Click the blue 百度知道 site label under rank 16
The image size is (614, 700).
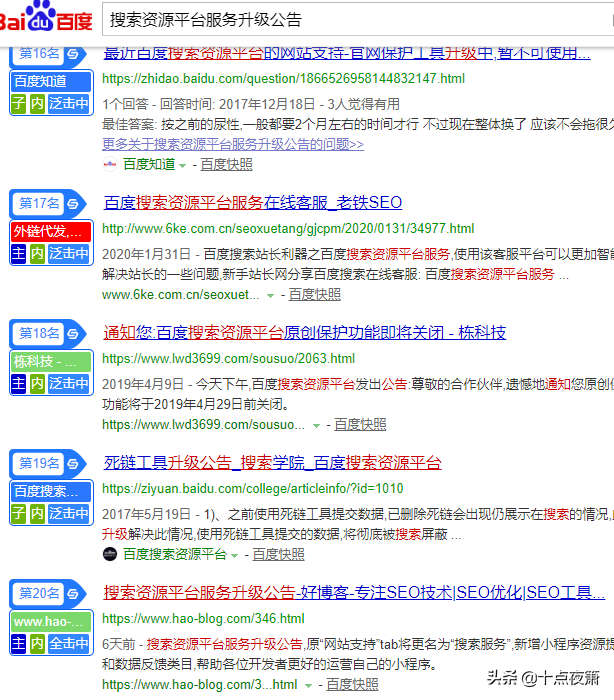point(51,81)
